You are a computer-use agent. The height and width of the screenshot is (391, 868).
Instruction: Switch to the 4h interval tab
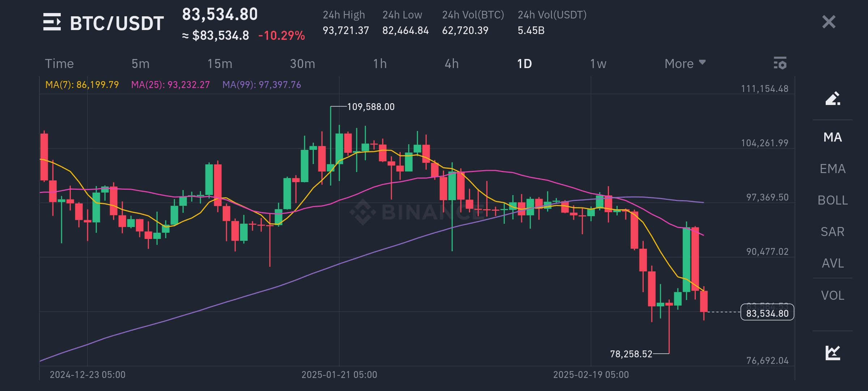[x=451, y=64]
